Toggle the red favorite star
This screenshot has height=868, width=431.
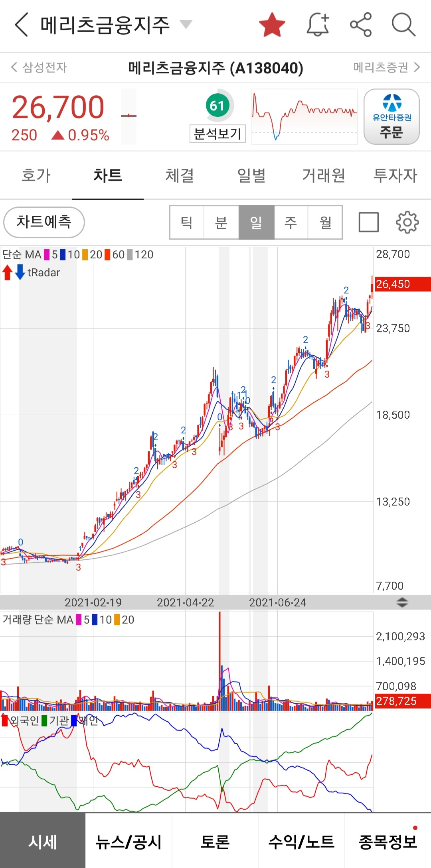pyautogui.click(x=272, y=25)
